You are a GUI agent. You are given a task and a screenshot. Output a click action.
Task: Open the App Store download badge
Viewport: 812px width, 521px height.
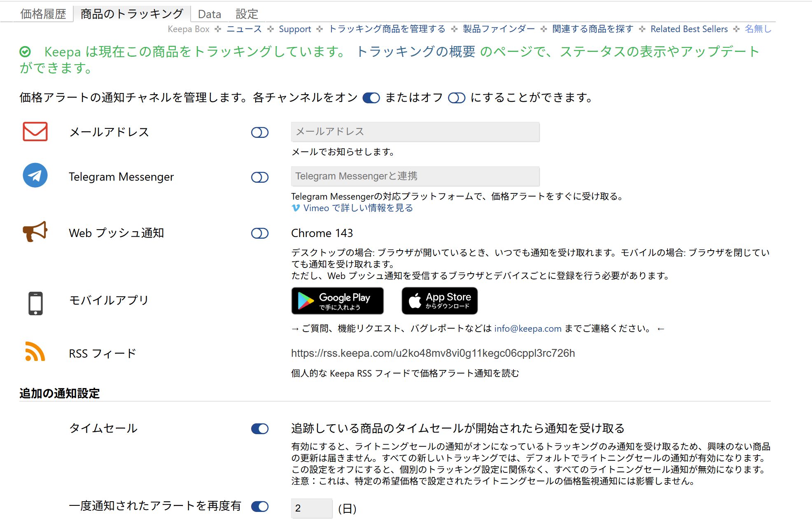tap(439, 301)
